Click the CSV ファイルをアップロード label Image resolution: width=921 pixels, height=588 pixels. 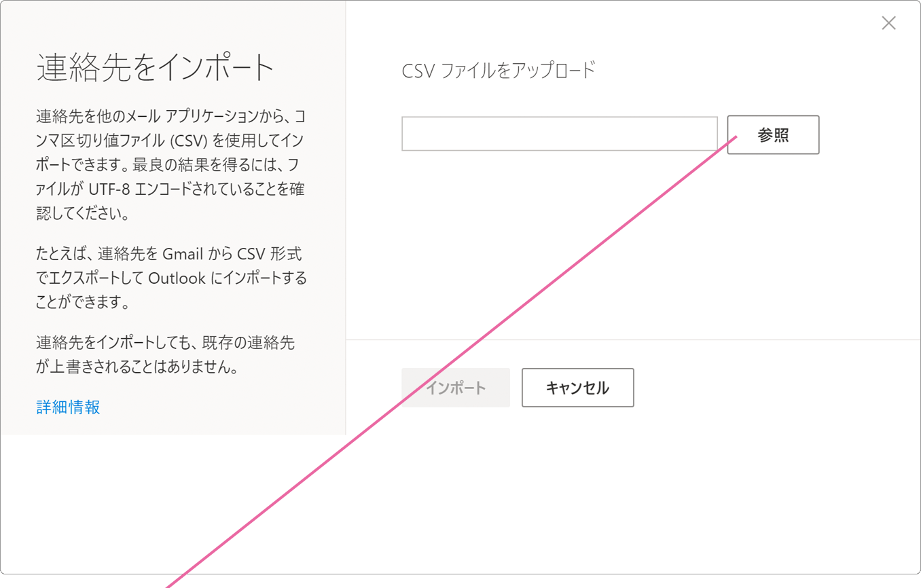click(499, 71)
